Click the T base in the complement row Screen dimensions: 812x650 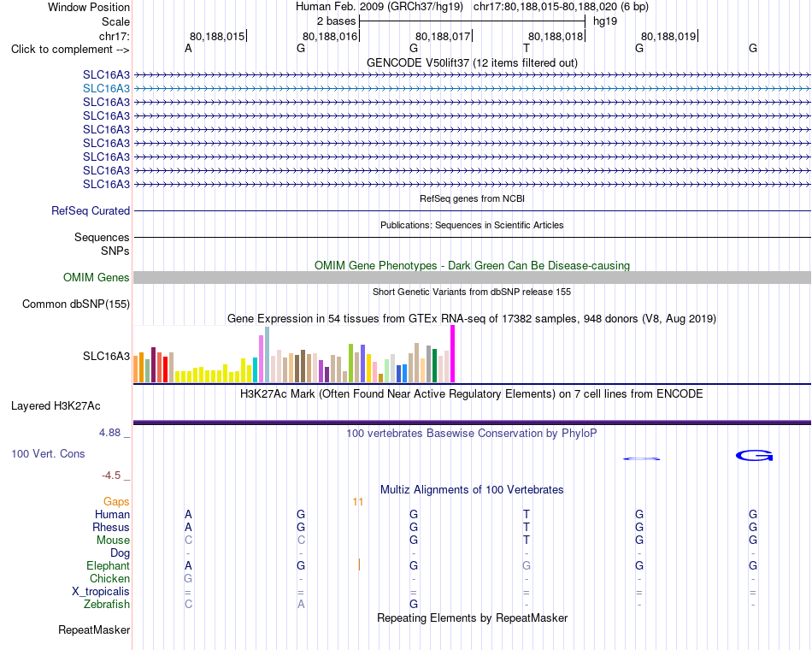(x=527, y=49)
